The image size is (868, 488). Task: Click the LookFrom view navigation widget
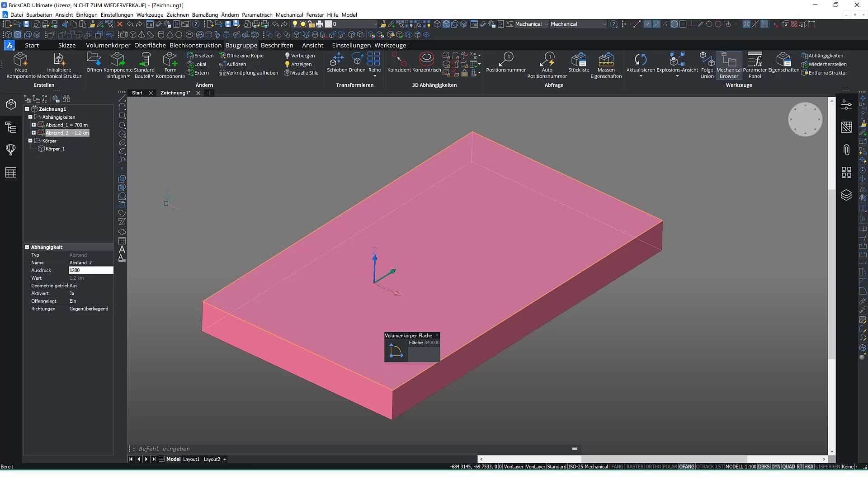click(x=805, y=119)
